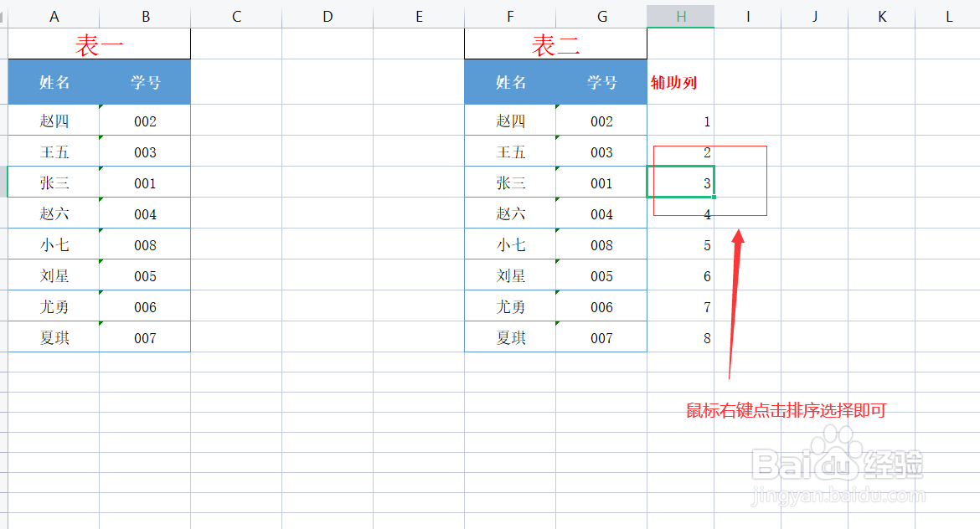Click the 小七 cell in 表二
Viewport: 980px width, 529px height.
pyautogui.click(x=510, y=244)
